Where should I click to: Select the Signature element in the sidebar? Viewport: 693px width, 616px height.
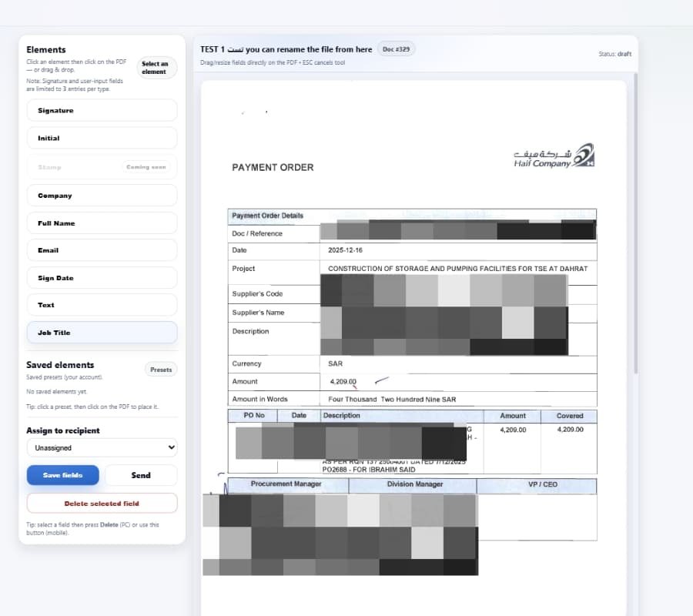coord(102,110)
